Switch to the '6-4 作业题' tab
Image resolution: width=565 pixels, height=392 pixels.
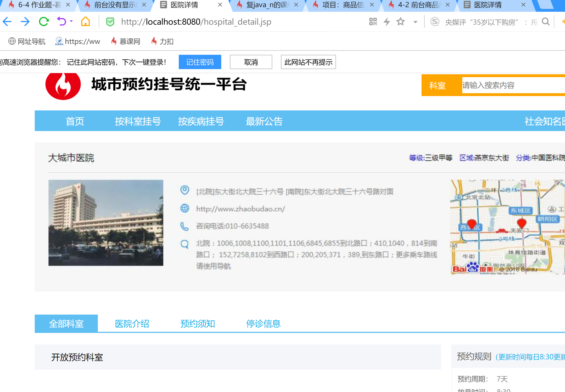point(40,5)
